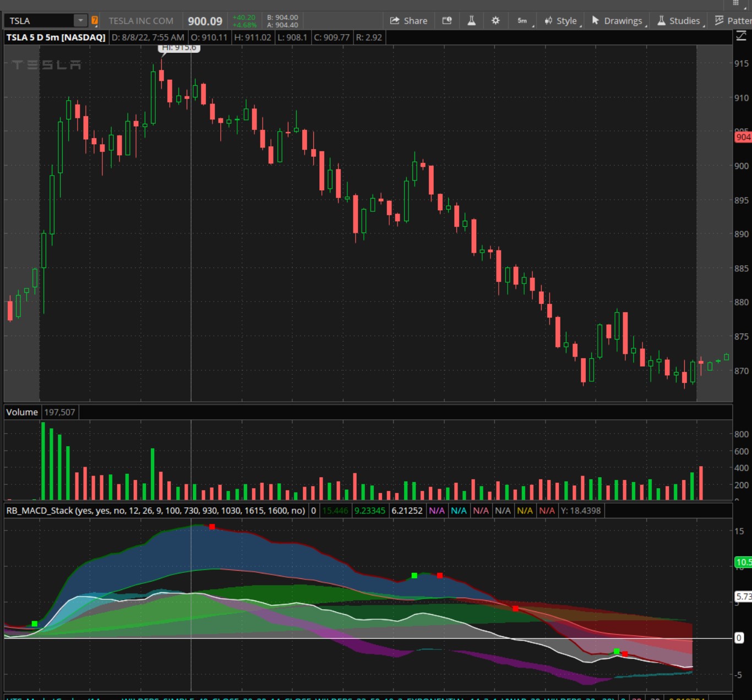752x700 pixels.
Task: Click the date readout D: 8/8/22, 7:55 AM
Action: point(148,37)
